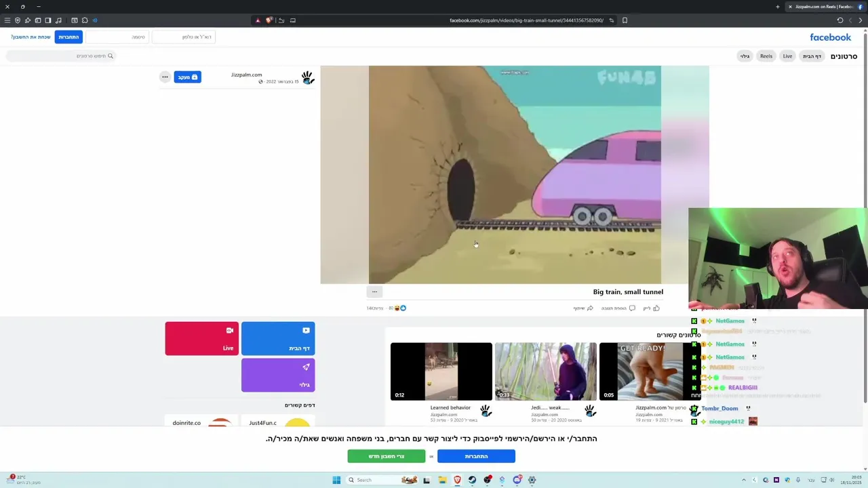Image resolution: width=868 pixels, height=488 pixels.
Task: Play the Big train small tunnel video
Action: 515,175
